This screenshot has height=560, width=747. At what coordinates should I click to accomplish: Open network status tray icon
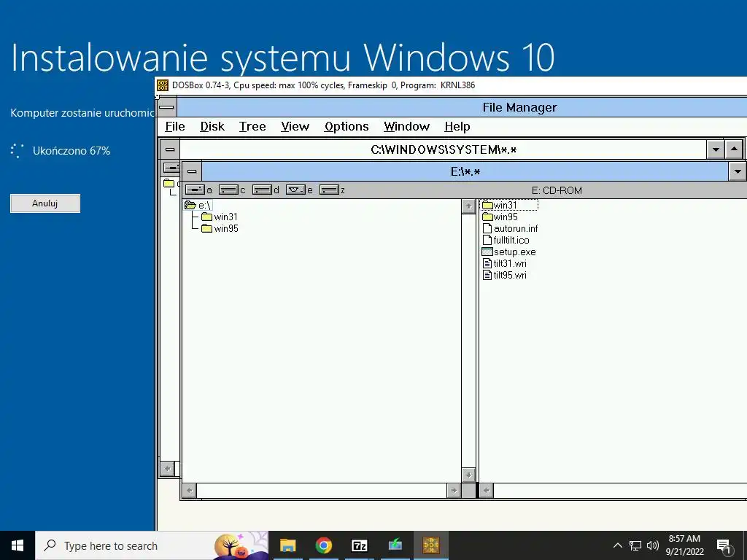[x=635, y=545]
